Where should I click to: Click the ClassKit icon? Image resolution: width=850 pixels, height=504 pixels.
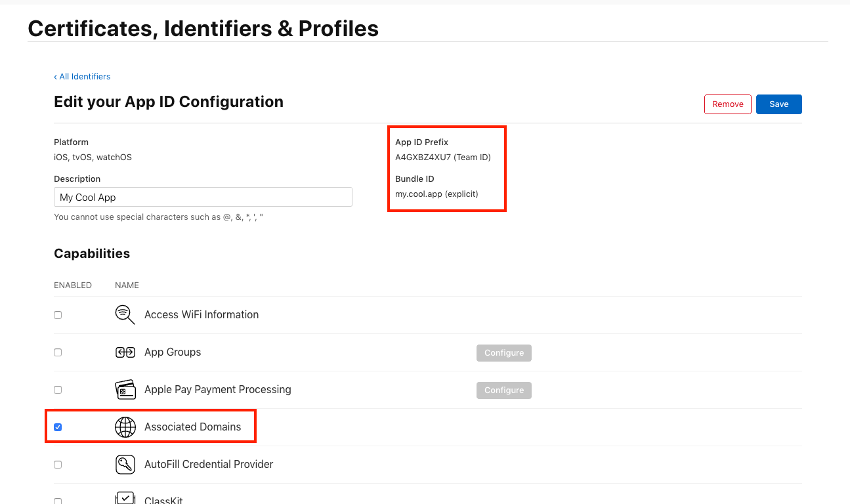pos(125,497)
